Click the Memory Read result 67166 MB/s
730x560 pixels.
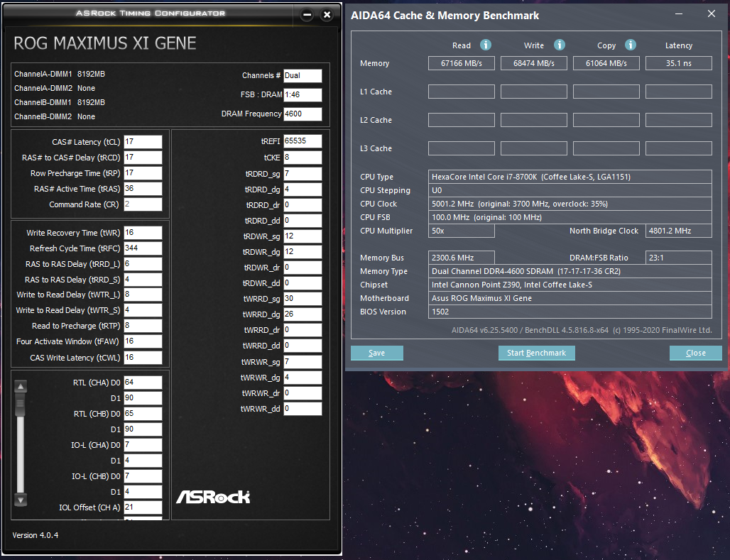click(462, 63)
